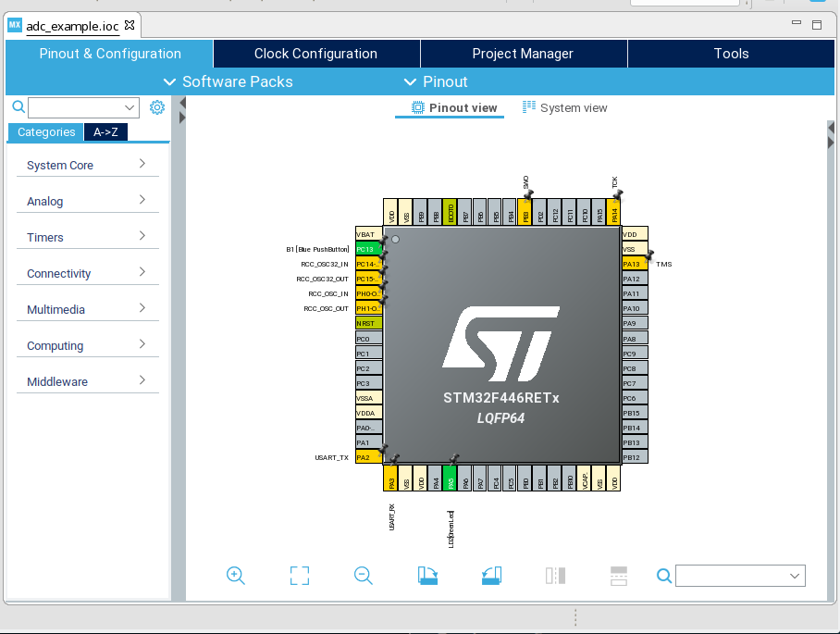Click the PA1 pin
Viewport: 840px width, 634px height.
(x=368, y=442)
